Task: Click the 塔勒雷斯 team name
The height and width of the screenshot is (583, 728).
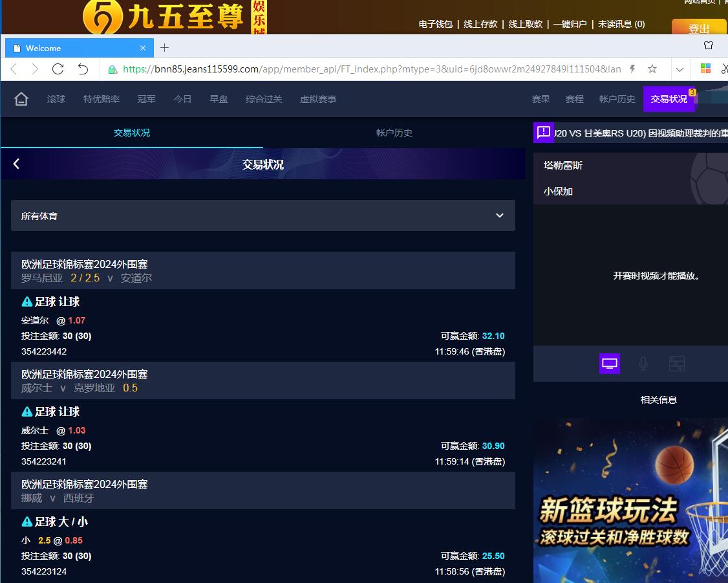Action: (563, 166)
